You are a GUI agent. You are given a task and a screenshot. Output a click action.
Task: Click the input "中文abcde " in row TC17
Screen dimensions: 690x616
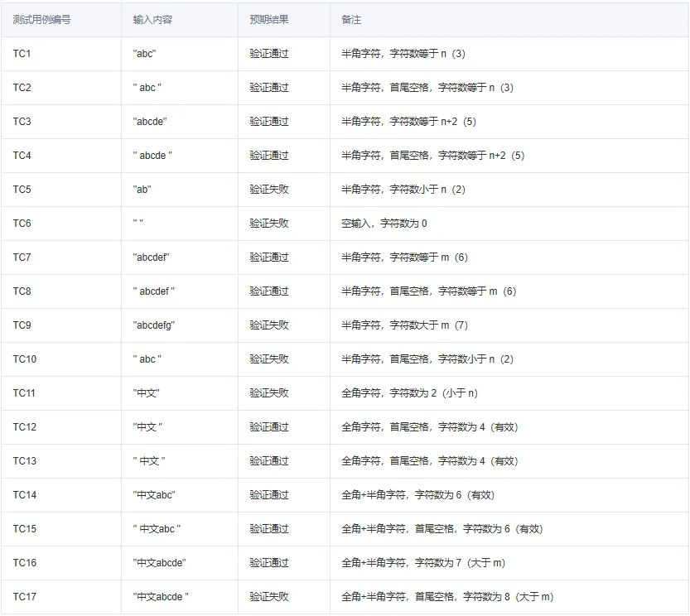161,597
